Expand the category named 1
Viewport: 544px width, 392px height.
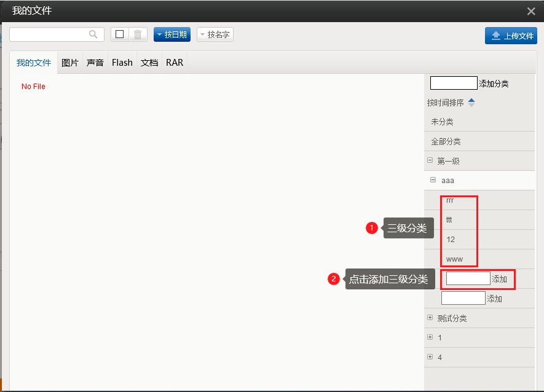tap(430, 337)
